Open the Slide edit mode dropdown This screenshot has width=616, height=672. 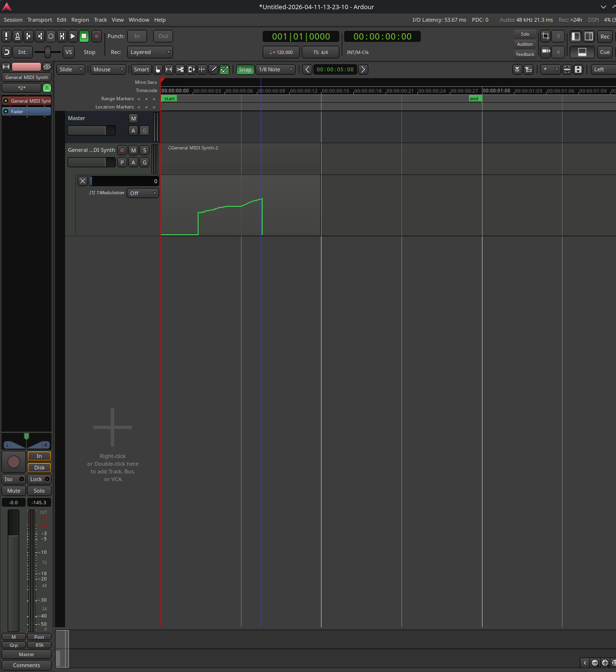[71, 69]
